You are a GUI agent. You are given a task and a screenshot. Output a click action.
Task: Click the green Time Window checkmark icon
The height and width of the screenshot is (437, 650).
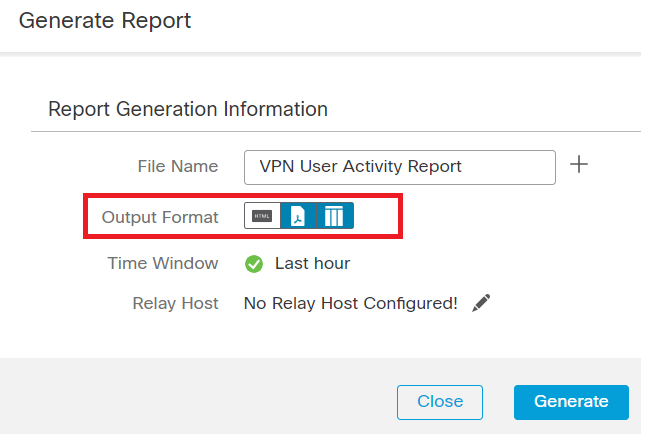pos(254,264)
